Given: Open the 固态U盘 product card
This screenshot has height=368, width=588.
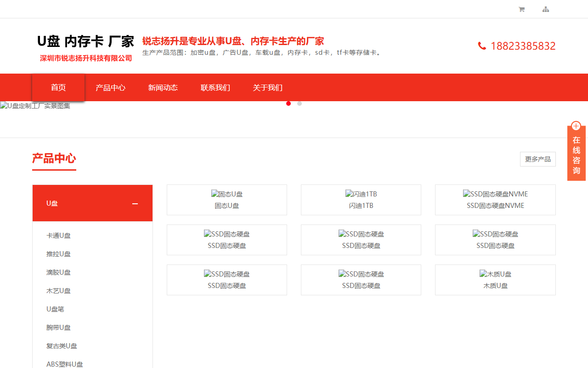Looking at the screenshot, I should tap(227, 200).
